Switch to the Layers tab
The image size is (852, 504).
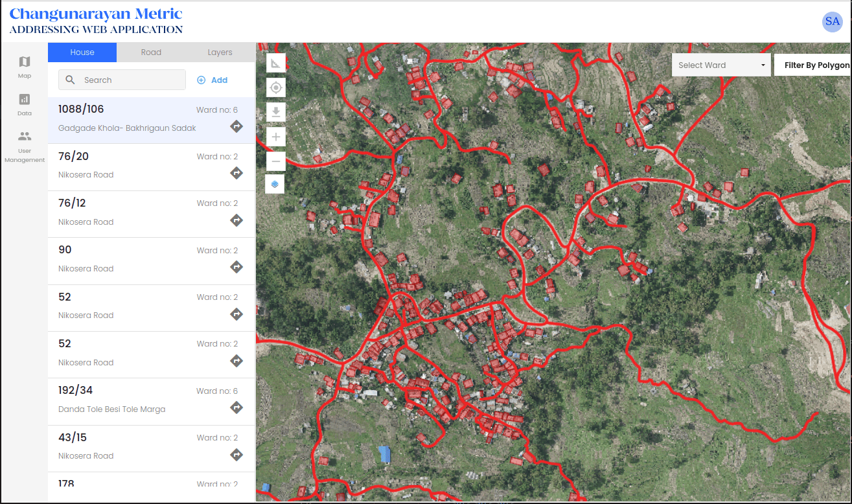220,52
